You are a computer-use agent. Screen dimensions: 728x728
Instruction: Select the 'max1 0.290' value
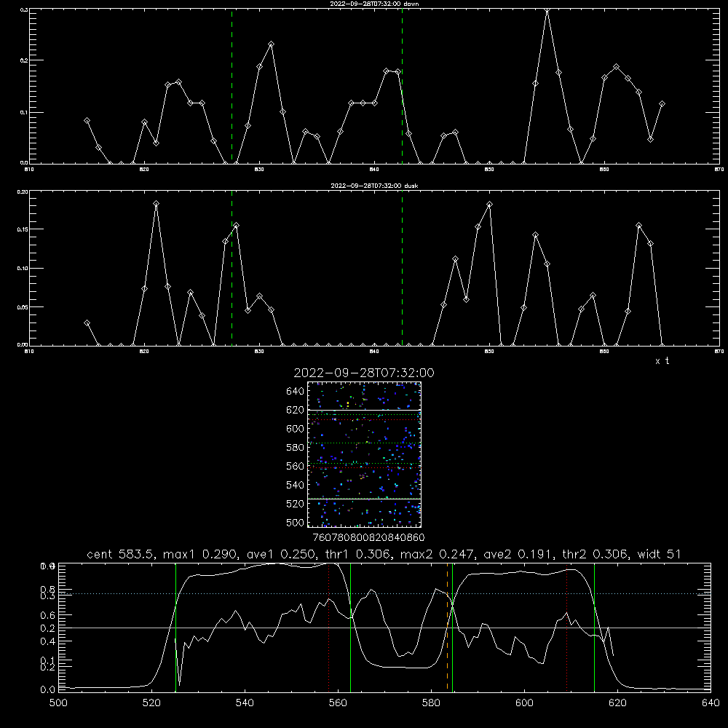click(x=201, y=554)
